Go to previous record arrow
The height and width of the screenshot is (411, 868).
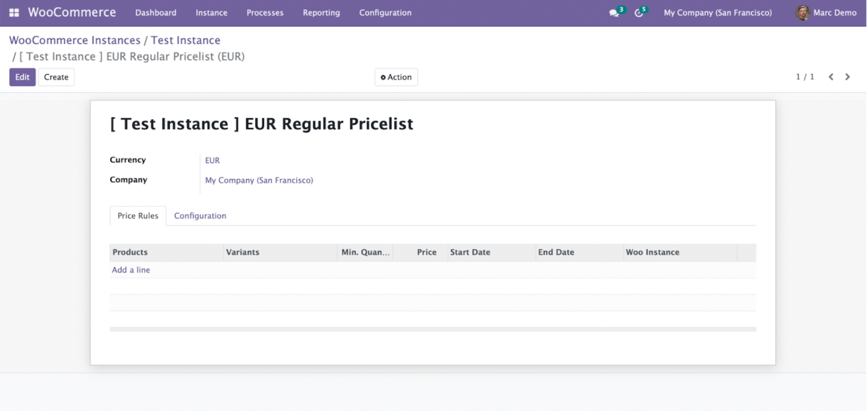831,77
